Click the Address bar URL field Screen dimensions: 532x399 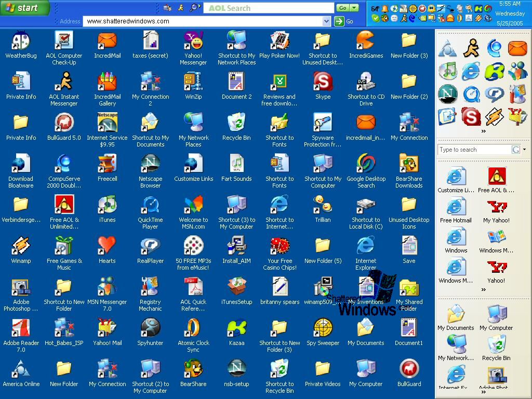[203, 21]
